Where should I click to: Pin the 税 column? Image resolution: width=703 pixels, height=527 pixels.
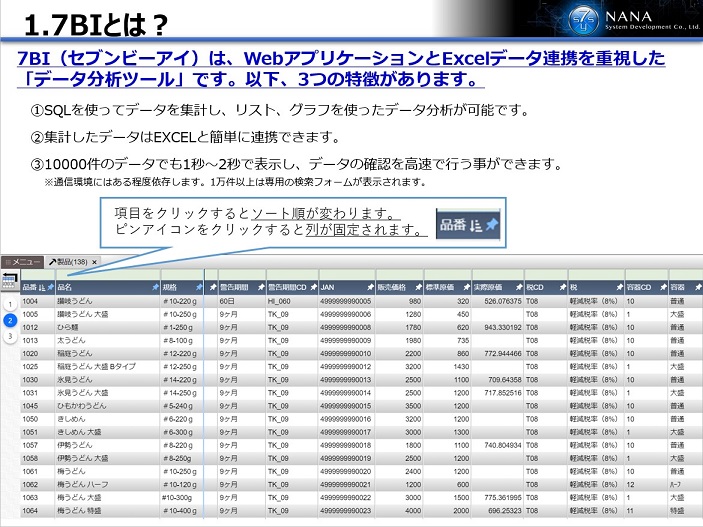tap(619, 287)
